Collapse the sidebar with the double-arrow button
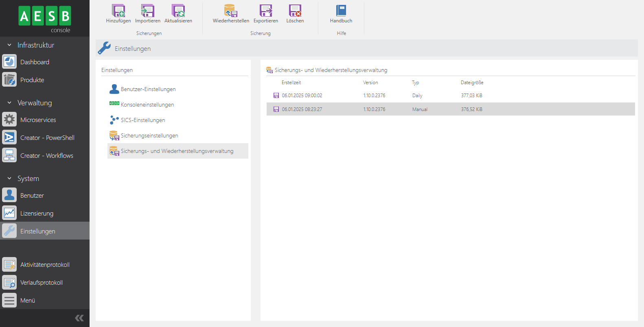The image size is (644, 327). coord(79,318)
